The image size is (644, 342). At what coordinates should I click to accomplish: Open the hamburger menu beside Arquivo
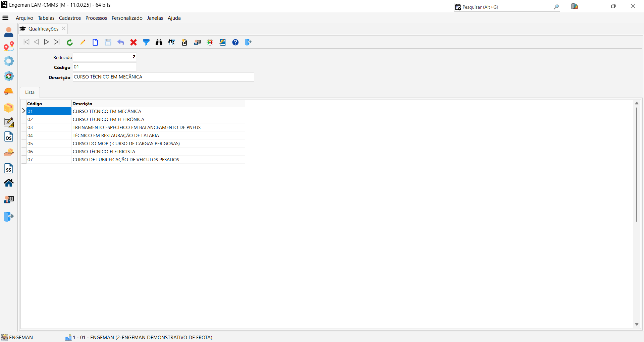coord(5,18)
